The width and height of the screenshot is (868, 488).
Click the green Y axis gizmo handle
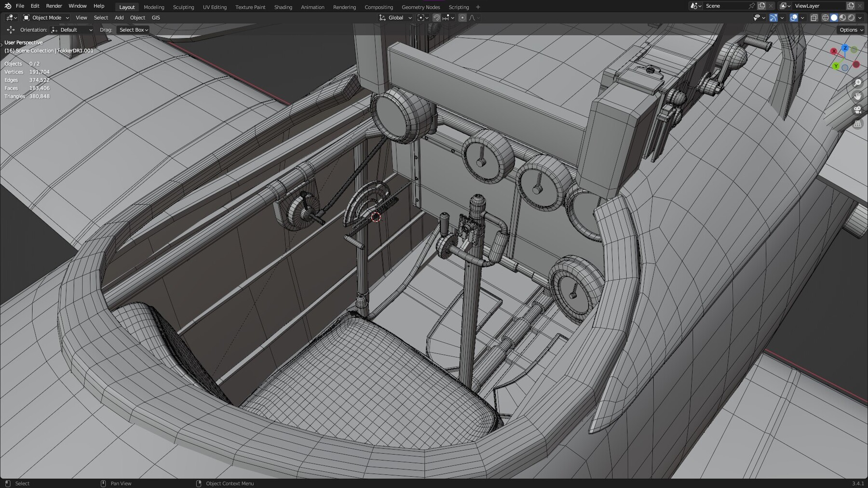836,66
